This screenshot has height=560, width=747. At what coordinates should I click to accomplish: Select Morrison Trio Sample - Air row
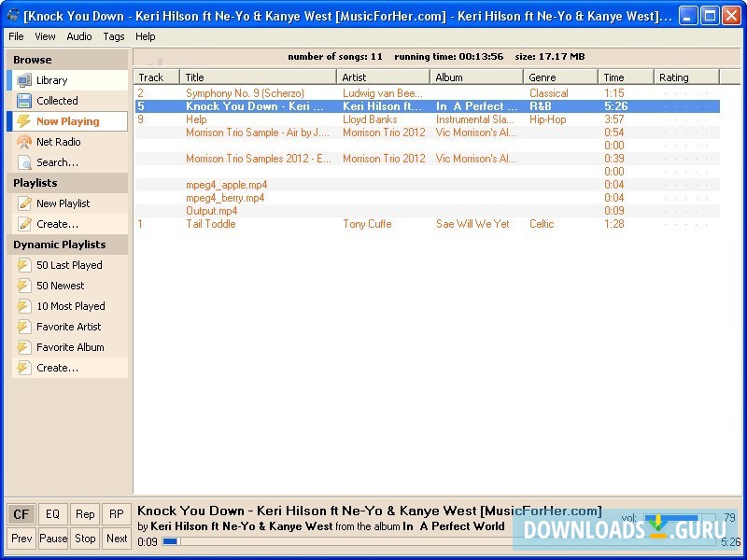click(x=428, y=133)
